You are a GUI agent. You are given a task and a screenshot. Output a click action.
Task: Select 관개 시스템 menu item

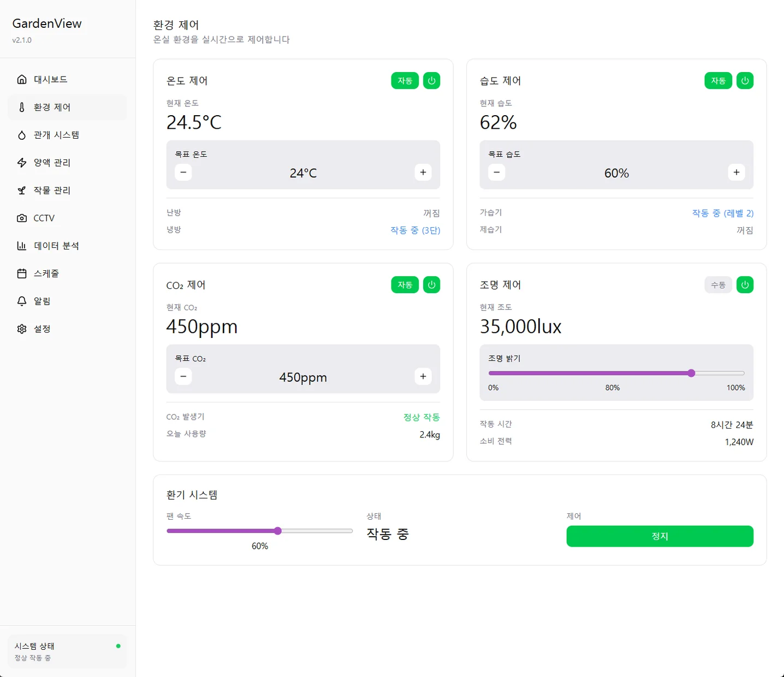68,135
